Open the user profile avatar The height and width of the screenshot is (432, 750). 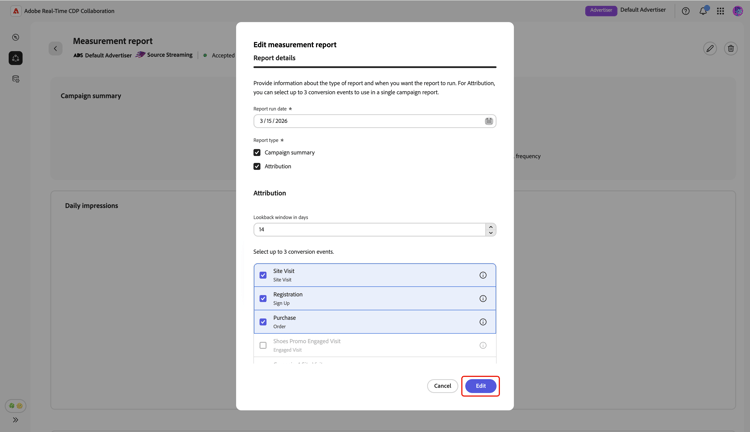[x=738, y=11]
